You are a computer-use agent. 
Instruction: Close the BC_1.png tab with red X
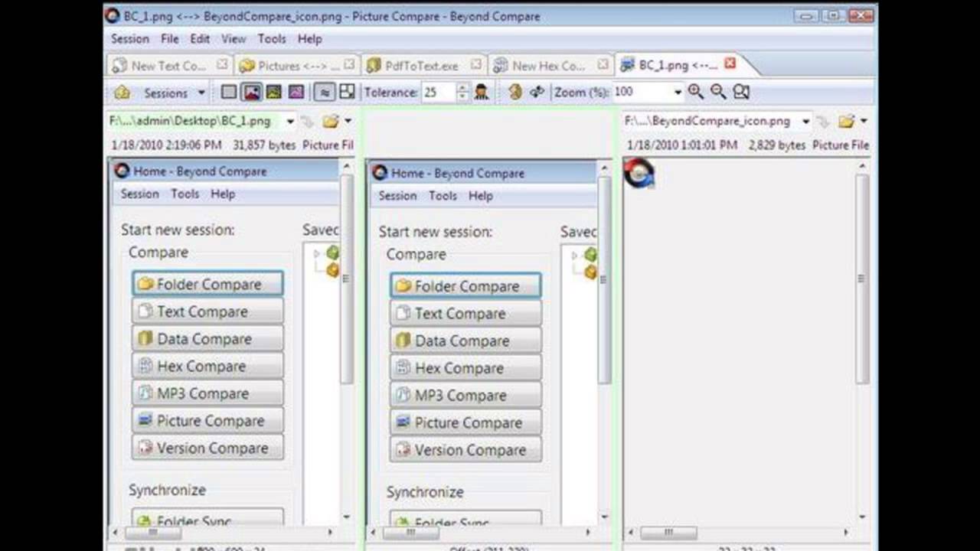[730, 64]
